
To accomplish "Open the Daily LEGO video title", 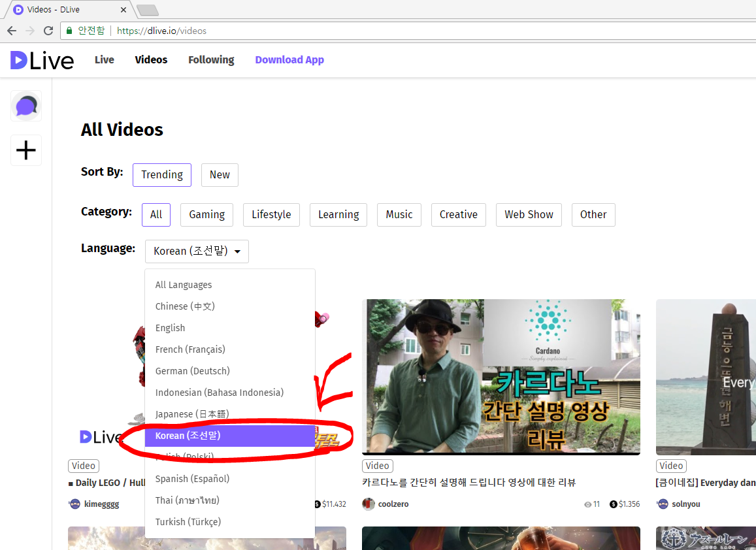I will pyautogui.click(x=107, y=483).
